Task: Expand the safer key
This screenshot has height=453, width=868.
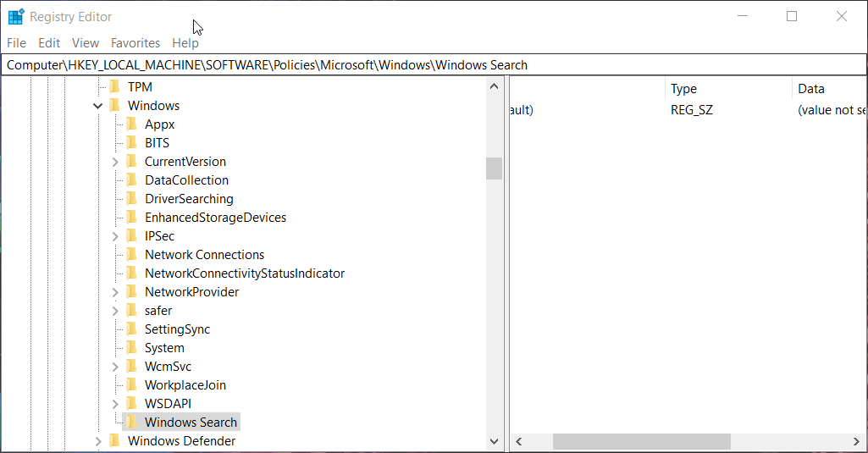Action: tap(115, 311)
